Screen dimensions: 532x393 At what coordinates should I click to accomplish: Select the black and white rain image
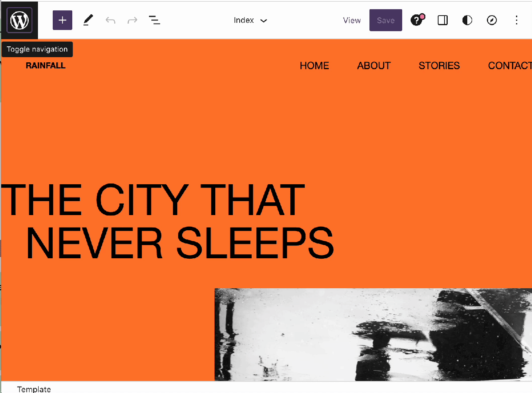pos(373,335)
